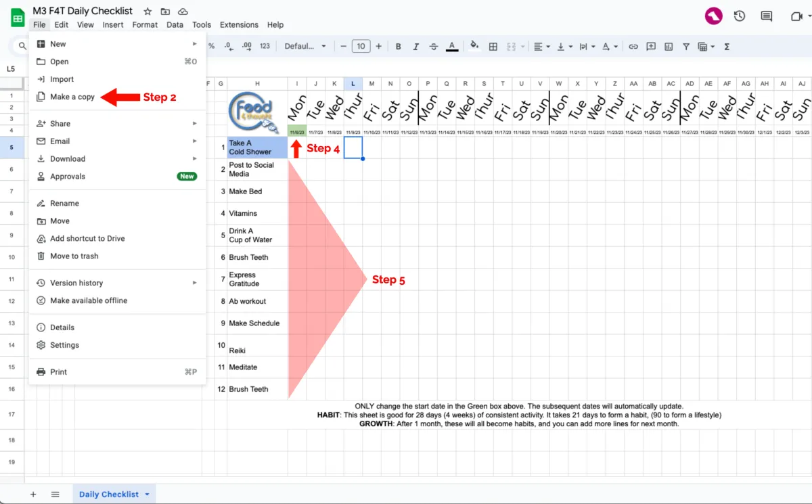812x504 pixels.
Task: Click the merge cells icon
Action: [511, 46]
